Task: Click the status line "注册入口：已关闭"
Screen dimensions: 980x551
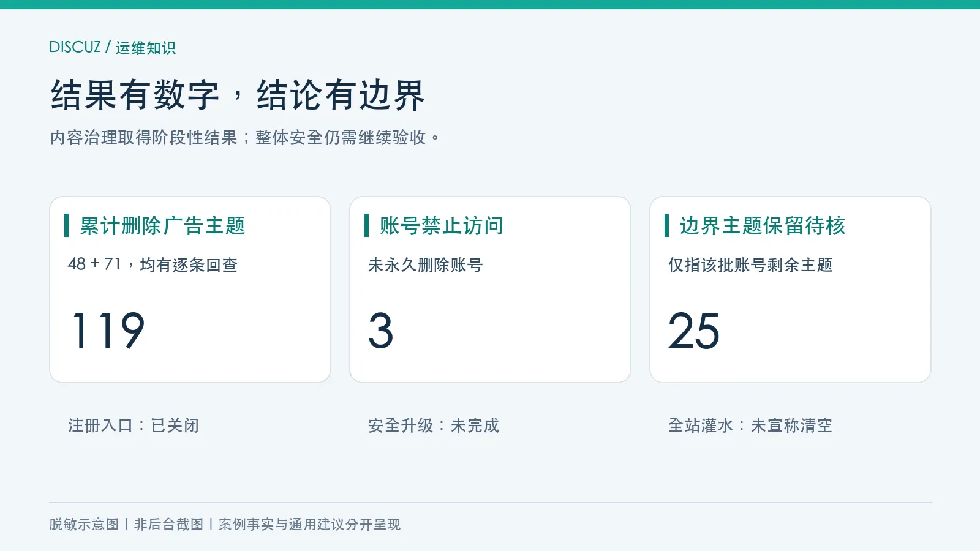Action: point(134,425)
